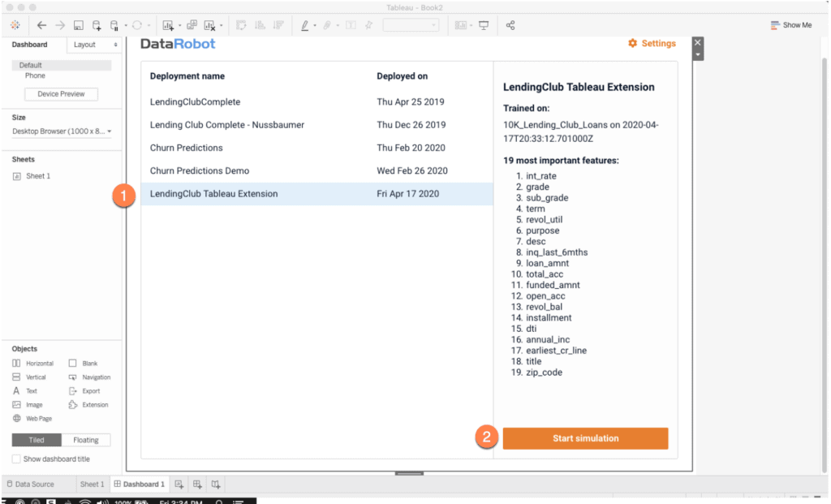This screenshot has height=504, width=831.
Task: Create a new worksheet from toolbar chart icon
Action: coord(168,25)
